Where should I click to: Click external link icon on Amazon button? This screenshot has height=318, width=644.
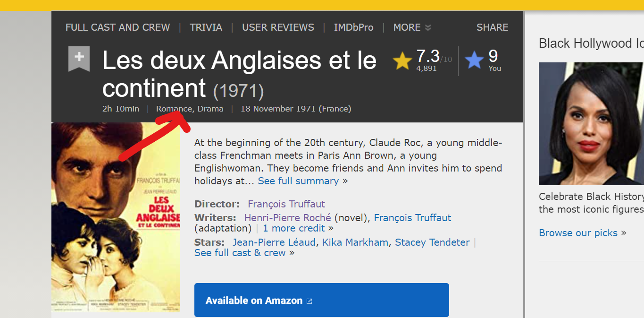309,301
